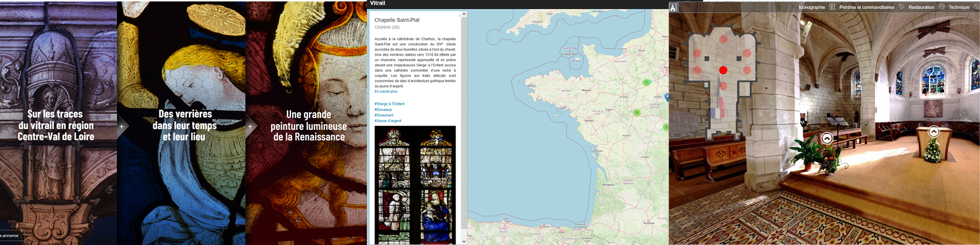The image size is (980, 245).
Task: Click the Bordeaux label on the map
Action: point(608,184)
